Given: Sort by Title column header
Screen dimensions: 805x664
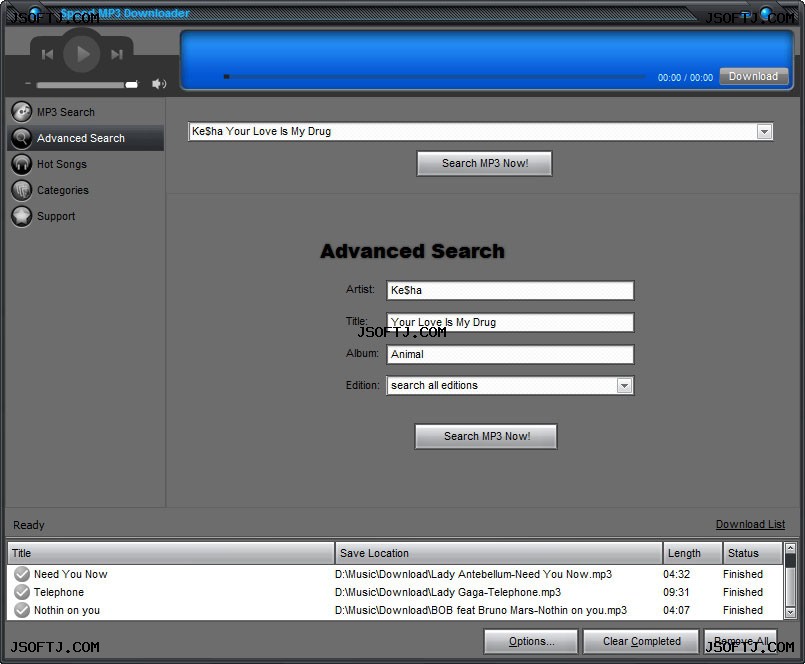Looking at the screenshot, I should click(171, 553).
